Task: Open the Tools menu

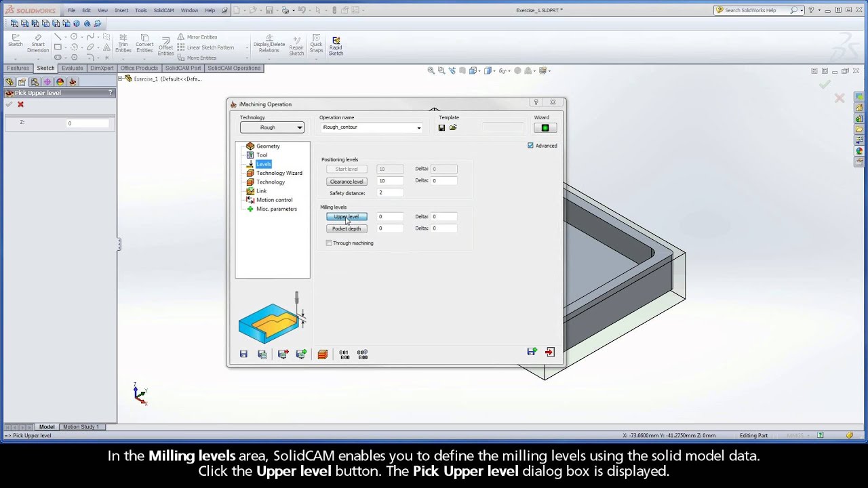Action: (x=140, y=10)
